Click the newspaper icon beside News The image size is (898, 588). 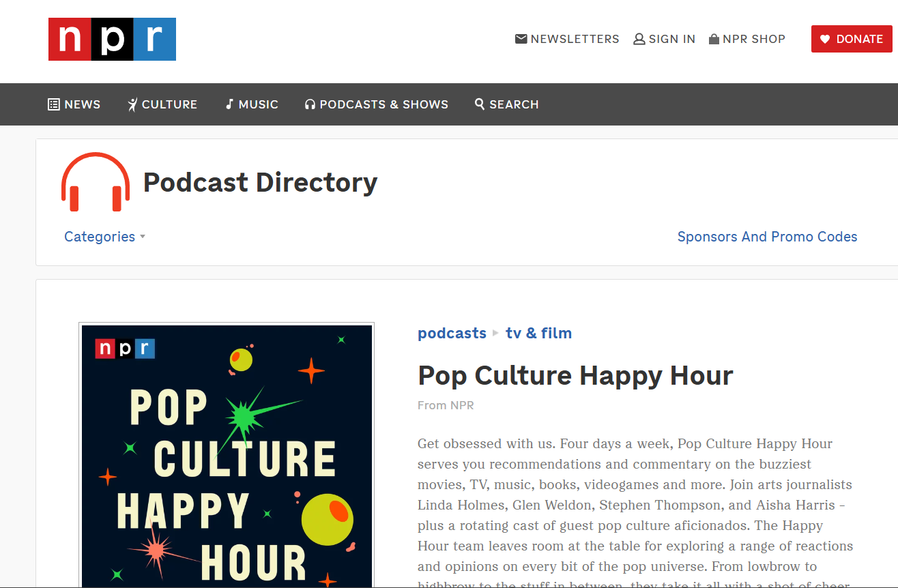tap(54, 104)
